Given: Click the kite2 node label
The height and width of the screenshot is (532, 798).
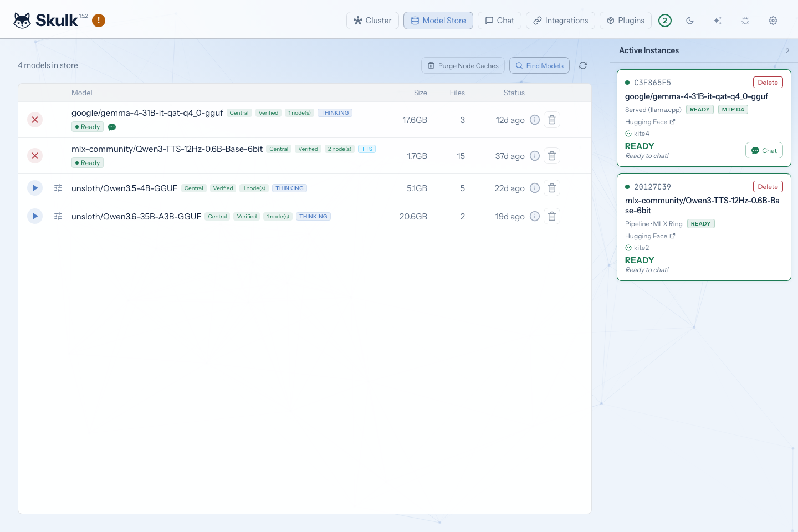Looking at the screenshot, I should click(x=641, y=248).
